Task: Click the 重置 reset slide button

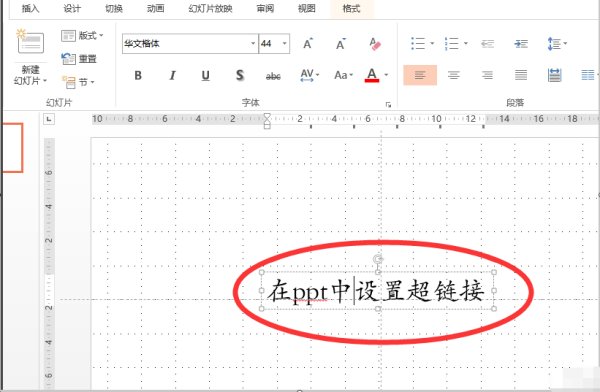Action: click(x=79, y=59)
